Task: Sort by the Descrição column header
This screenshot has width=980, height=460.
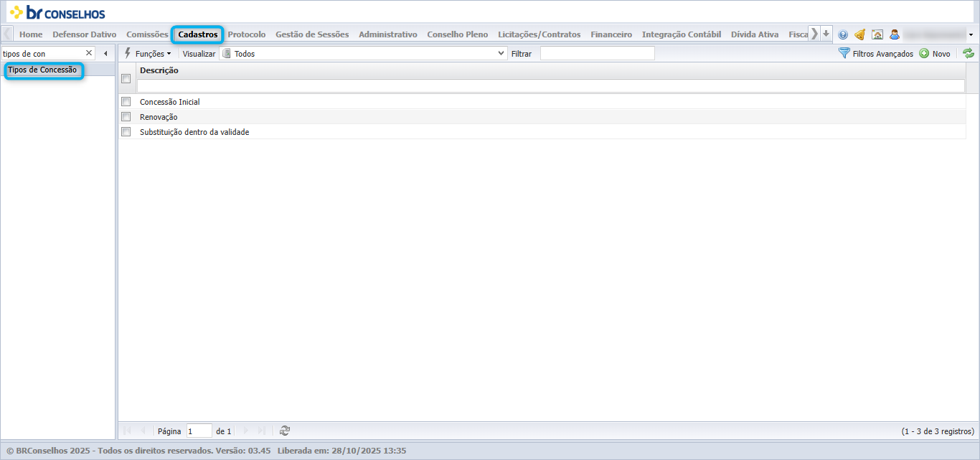Action: coord(159,70)
